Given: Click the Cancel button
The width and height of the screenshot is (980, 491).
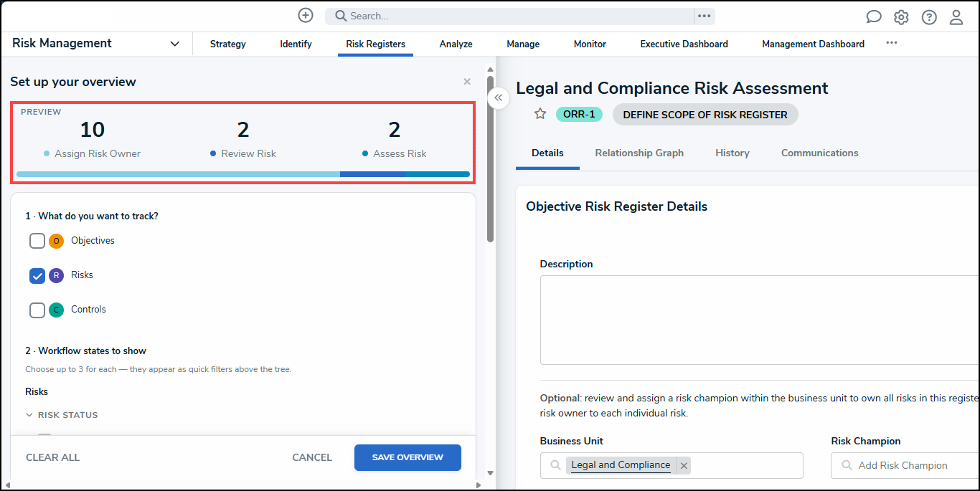Looking at the screenshot, I should 312,457.
